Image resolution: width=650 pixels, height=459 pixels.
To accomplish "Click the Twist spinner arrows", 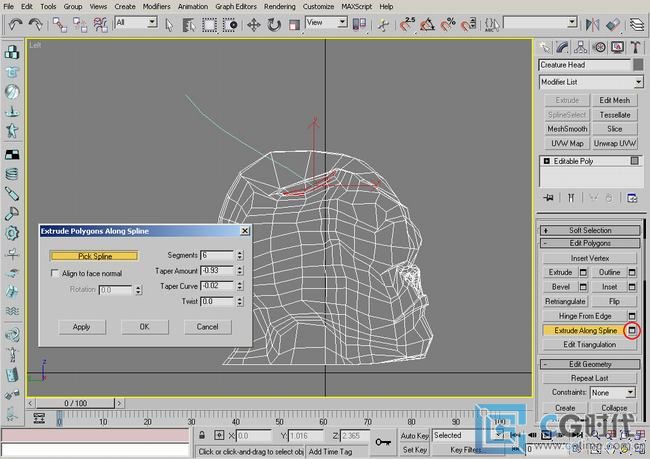I will (240, 301).
